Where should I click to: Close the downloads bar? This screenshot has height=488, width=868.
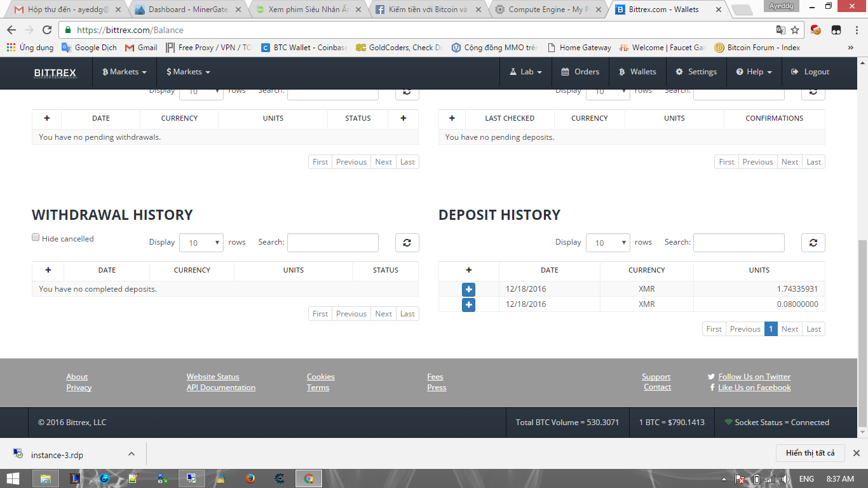(856, 453)
